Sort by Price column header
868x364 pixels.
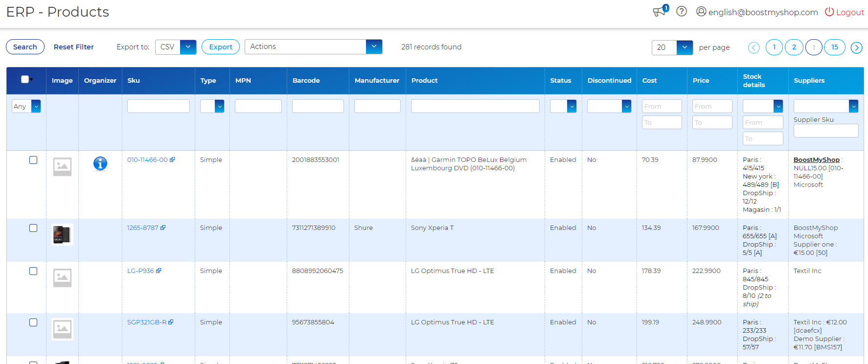[x=701, y=81]
